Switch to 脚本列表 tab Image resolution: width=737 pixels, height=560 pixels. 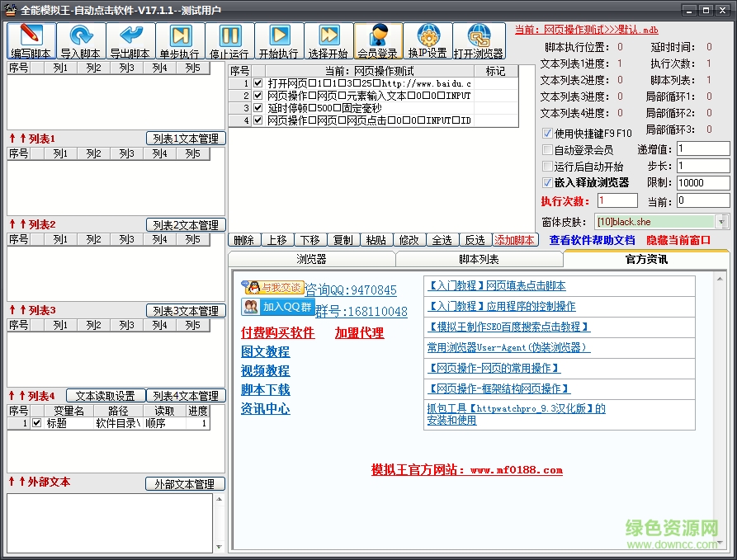[x=479, y=259]
